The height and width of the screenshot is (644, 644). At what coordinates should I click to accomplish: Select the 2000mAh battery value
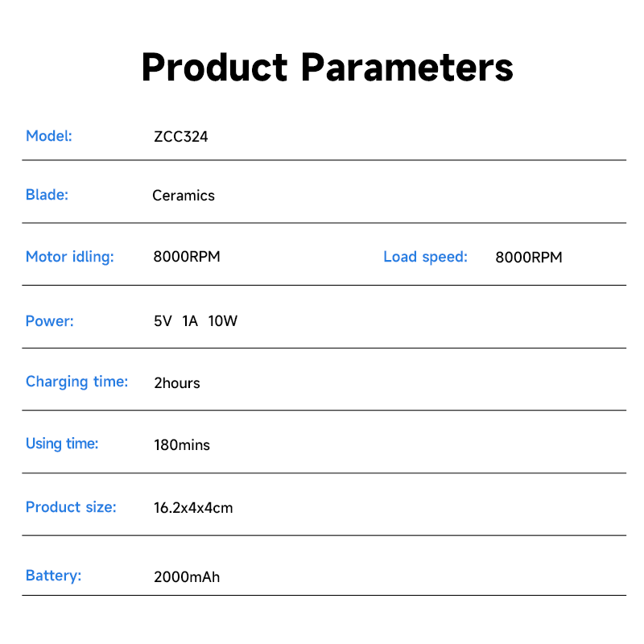point(187,577)
